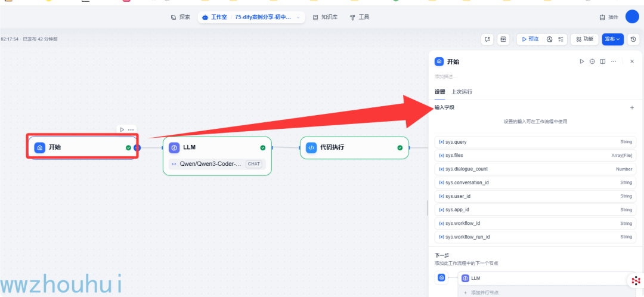
Task: Open the ENV environment variables button
Action: point(503,39)
